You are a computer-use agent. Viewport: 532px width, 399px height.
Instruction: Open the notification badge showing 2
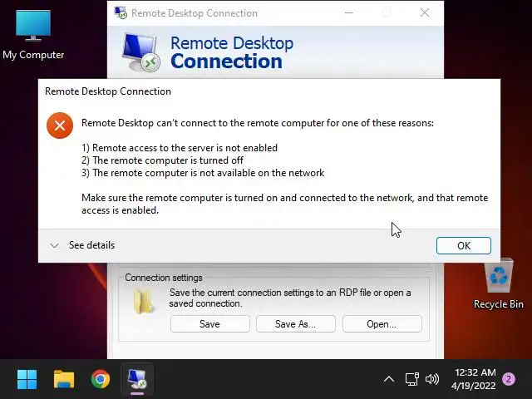point(508,379)
